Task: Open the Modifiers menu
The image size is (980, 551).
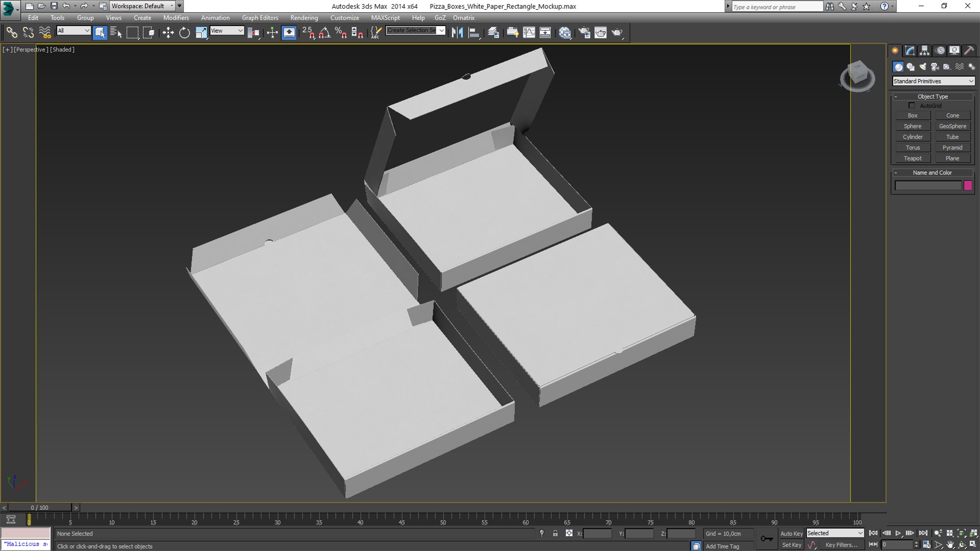Action: tap(176, 18)
